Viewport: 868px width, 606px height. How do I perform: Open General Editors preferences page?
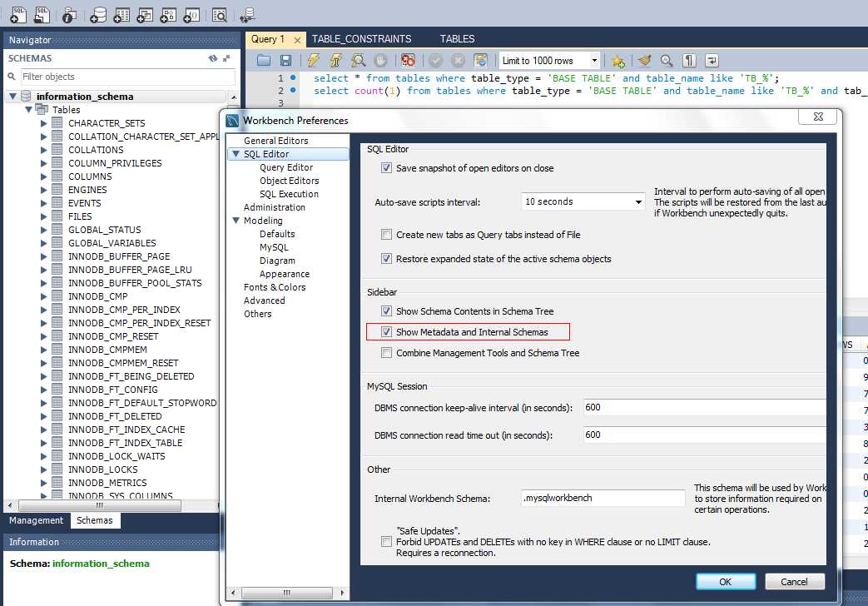275,141
